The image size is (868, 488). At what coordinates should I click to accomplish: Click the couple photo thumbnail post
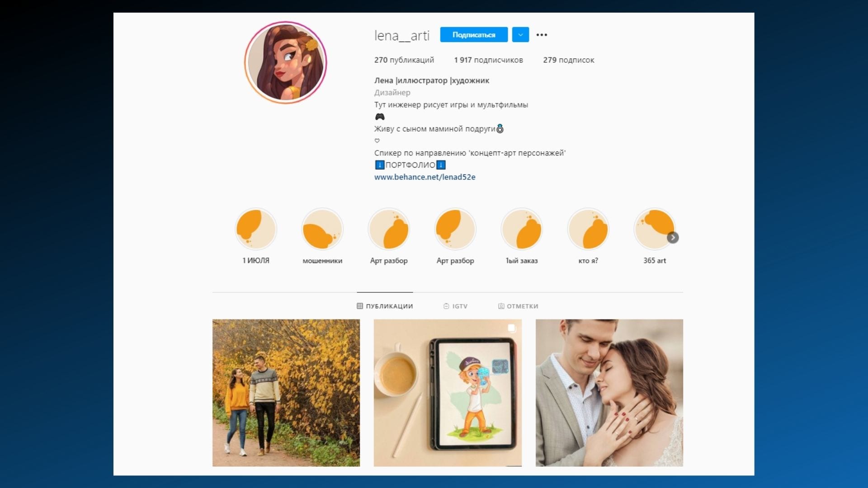coord(609,392)
